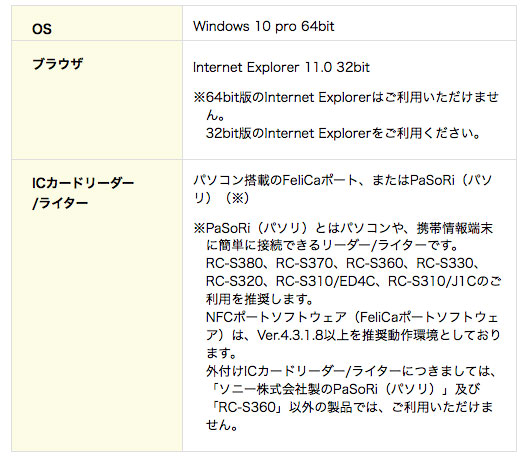This screenshot has width=526, height=459.
Task: Click the RC-S310/ED4C model name
Action: coord(325,281)
